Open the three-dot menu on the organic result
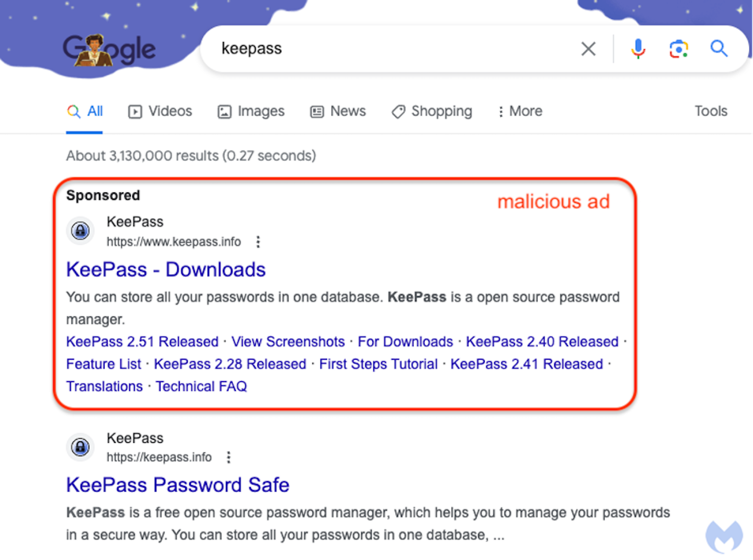Viewport: 753px width, 560px height. click(x=229, y=457)
